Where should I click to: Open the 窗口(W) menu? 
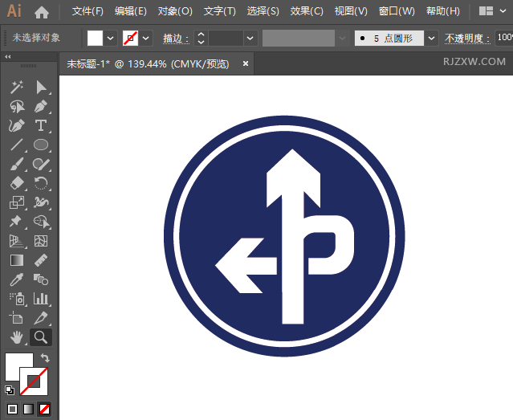tap(397, 11)
